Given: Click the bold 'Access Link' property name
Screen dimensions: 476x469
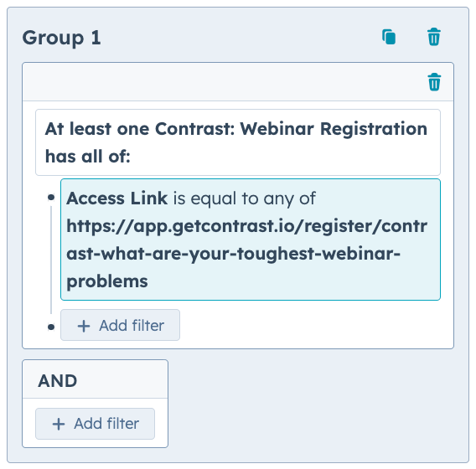Looking at the screenshot, I should pos(116,198).
